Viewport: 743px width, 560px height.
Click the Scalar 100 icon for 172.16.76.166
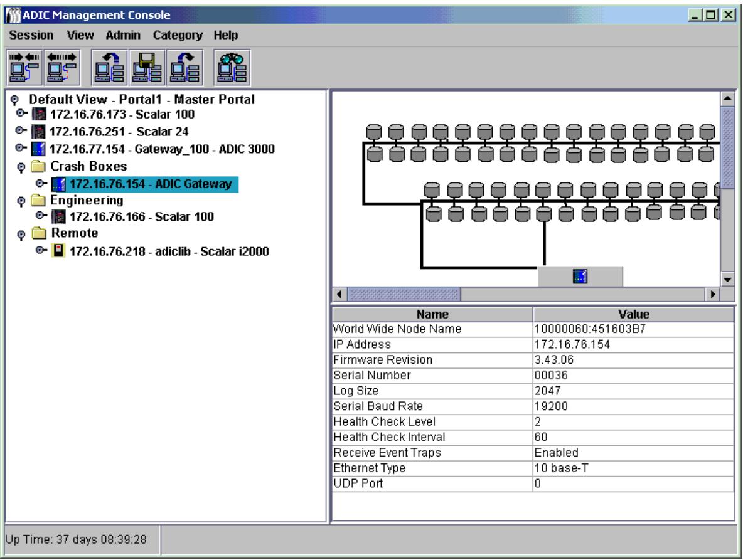58,217
